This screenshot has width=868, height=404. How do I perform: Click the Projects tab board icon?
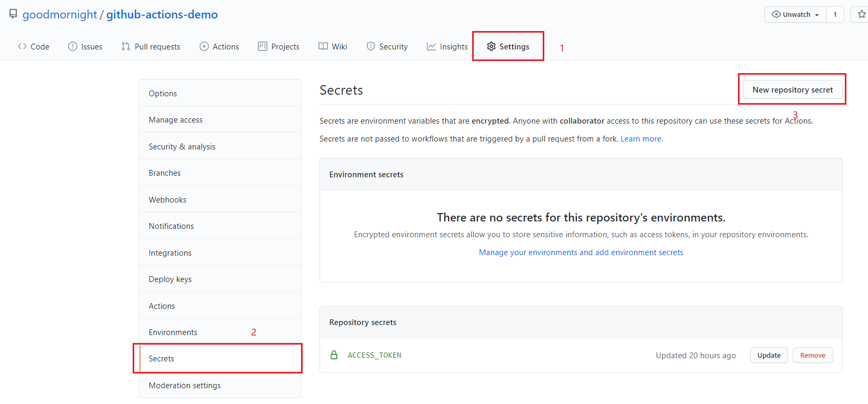click(x=263, y=46)
